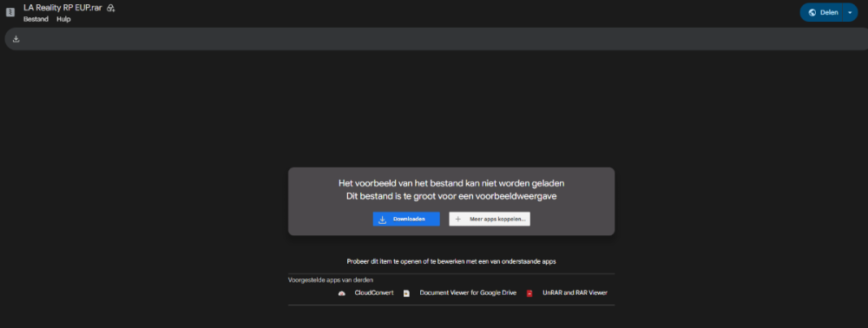Click the Meer apps koppelen button
The image size is (868, 328).
point(490,219)
